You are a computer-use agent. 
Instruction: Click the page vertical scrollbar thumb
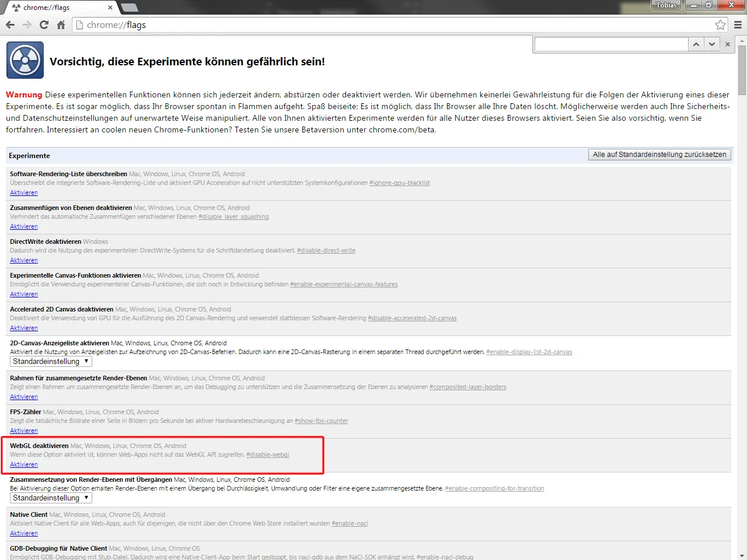[742, 70]
